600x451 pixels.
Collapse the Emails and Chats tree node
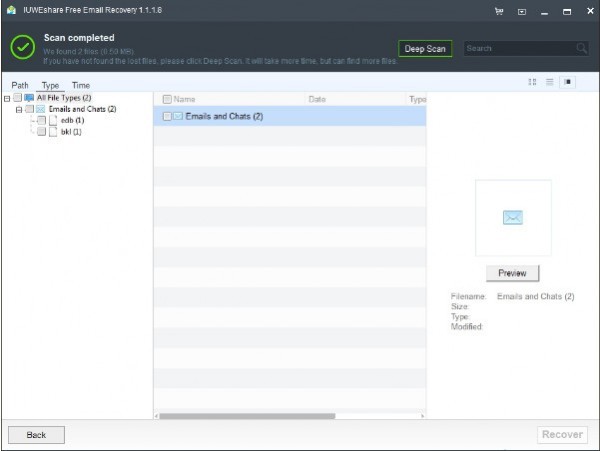coord(18,109)
